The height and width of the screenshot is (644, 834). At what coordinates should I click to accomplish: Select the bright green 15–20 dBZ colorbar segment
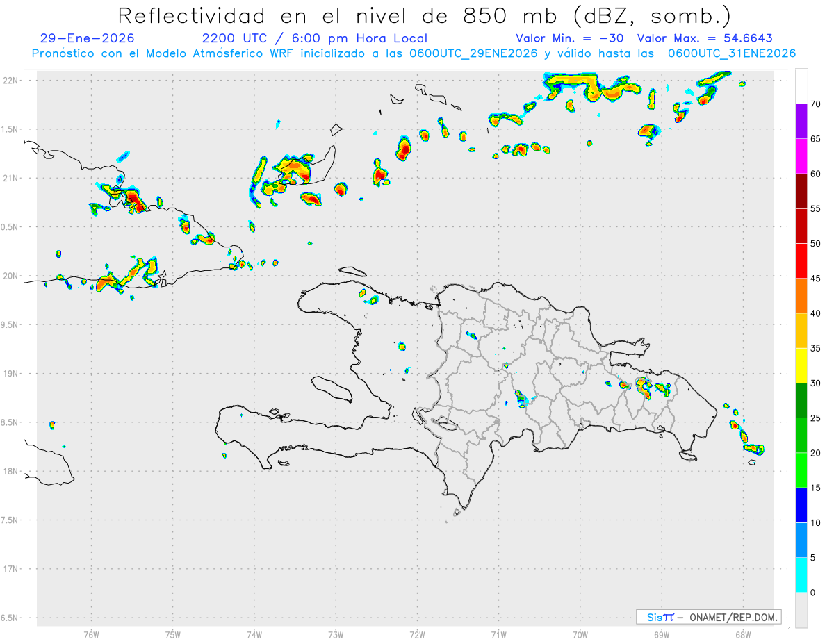(x=801, y=470)
